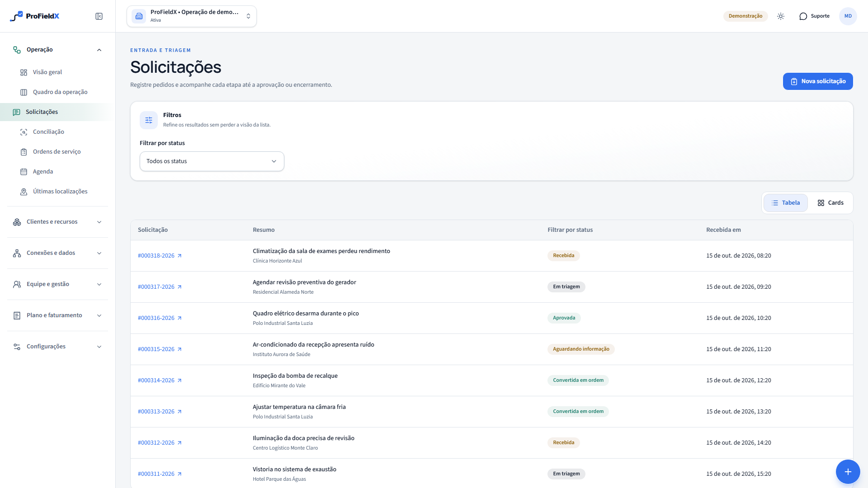Click Quadro elétrico desarma durante o pico
Image resolution: width=868 pixels, height=488 pixels.
click(x=306, y=314)
